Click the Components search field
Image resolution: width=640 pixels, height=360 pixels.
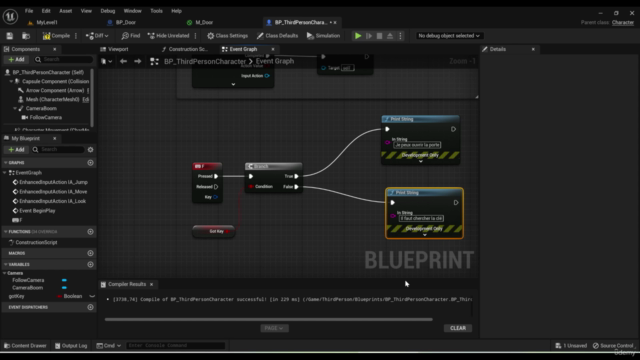[x=63, y=60]
